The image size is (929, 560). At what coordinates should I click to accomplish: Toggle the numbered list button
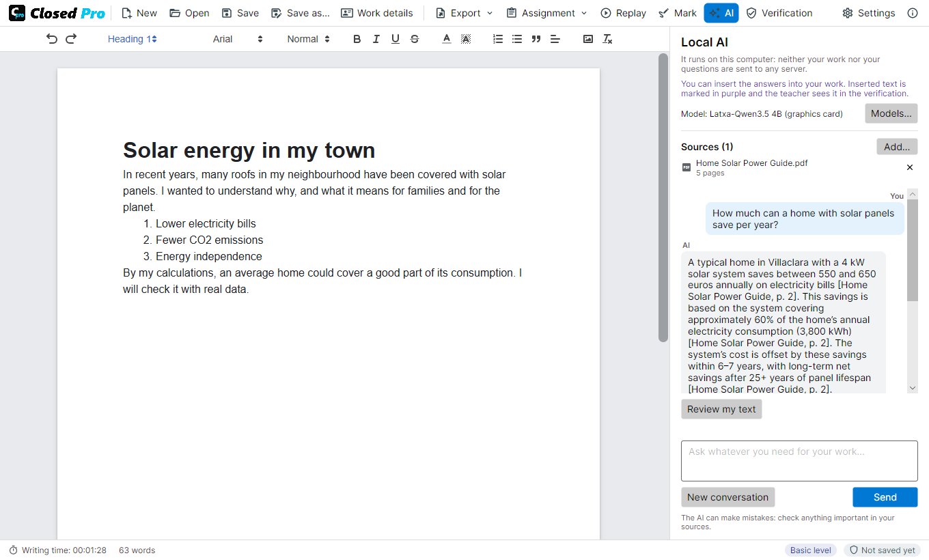(498, 39)
